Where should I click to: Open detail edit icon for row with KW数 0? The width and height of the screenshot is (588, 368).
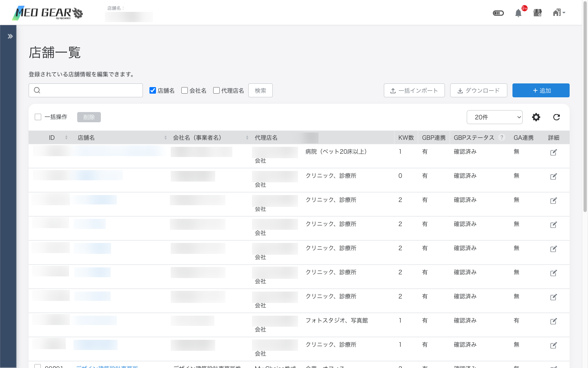pyautogui.click(x=554, y=176)
